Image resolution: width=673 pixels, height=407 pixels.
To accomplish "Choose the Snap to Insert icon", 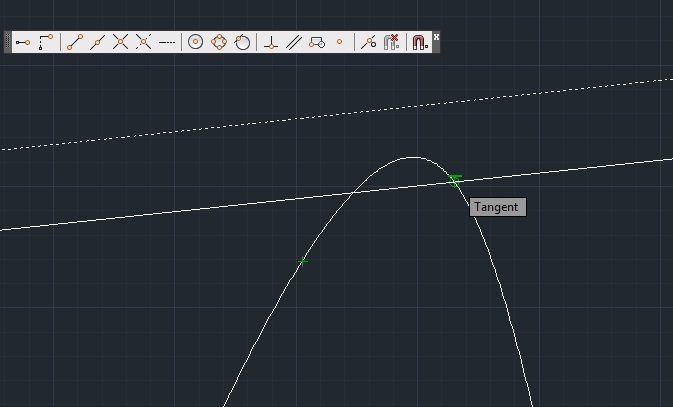I will click(x=317, y=42).
